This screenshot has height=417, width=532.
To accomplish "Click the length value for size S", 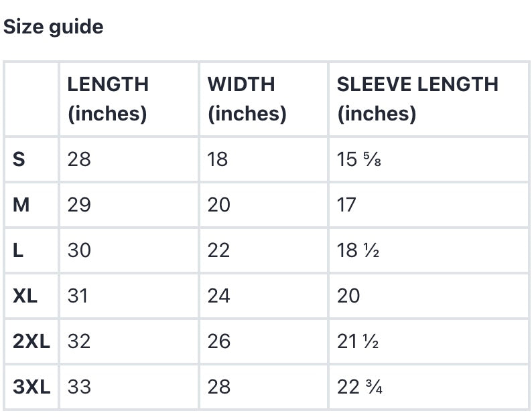I will (x=79, y=159).
